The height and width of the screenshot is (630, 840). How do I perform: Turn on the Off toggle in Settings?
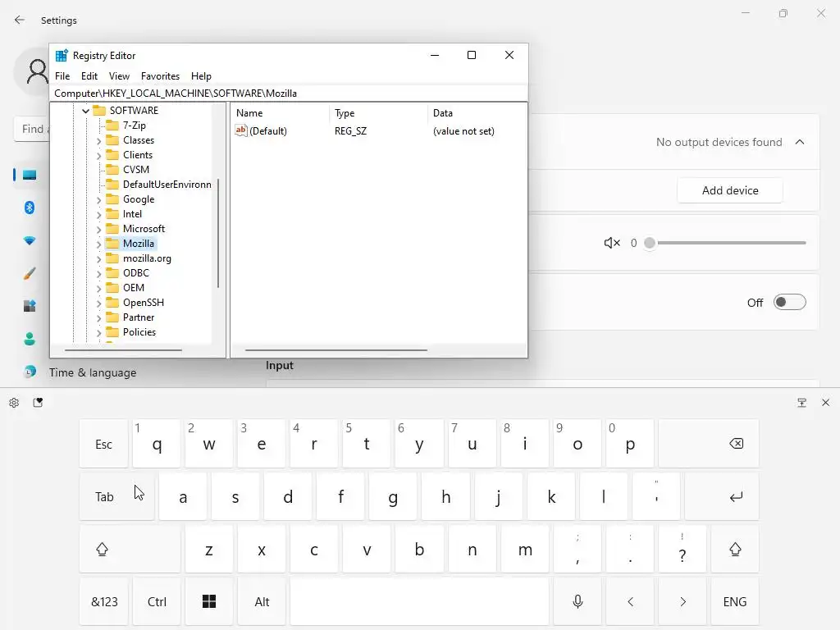790,302
